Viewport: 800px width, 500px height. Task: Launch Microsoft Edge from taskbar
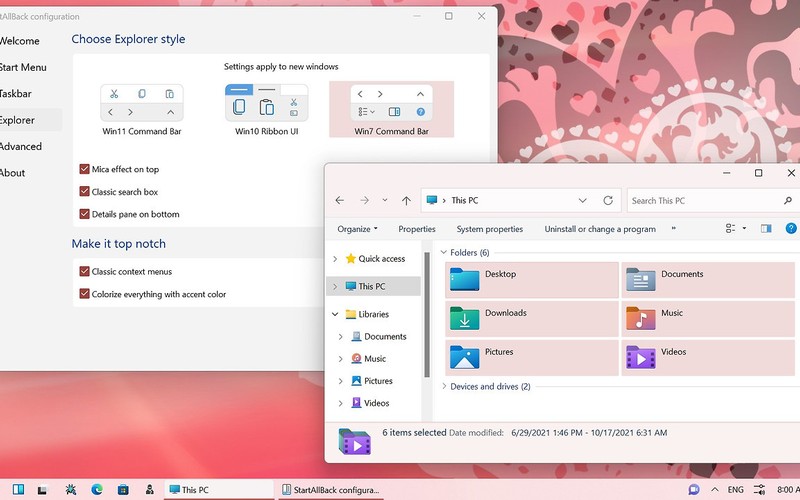click(96, 490)
